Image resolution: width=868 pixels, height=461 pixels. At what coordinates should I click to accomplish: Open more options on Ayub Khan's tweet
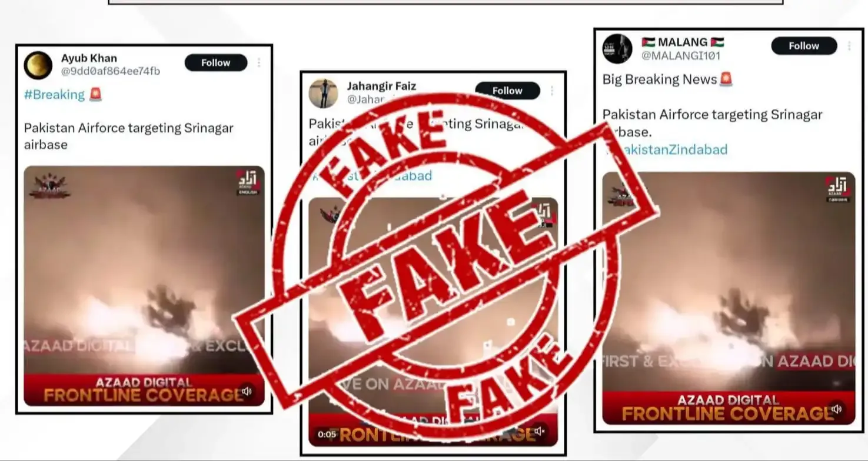(x=260, y=62)
